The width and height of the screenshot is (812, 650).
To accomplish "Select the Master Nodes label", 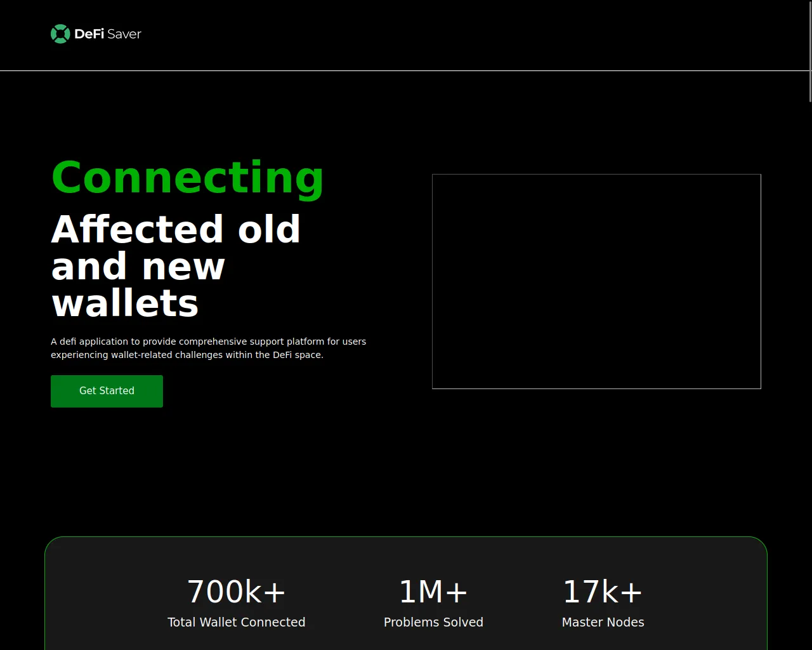I will click(603, 622).
